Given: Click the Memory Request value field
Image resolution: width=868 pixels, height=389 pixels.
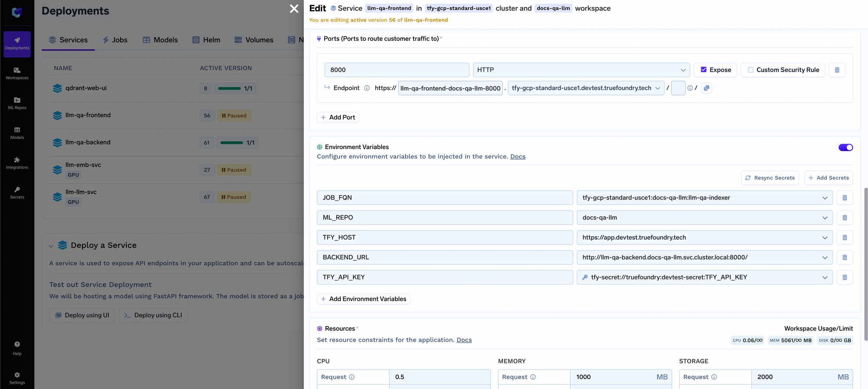Looking at the screenshot, I should (621, 377).
